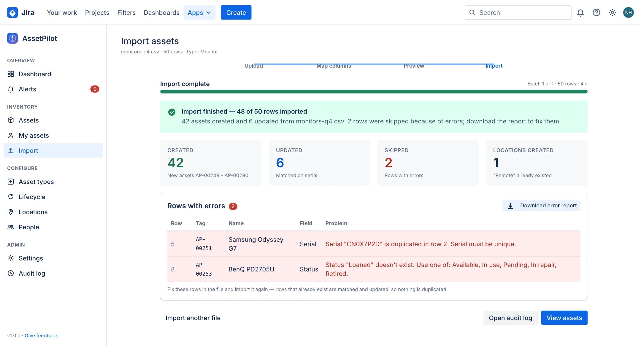Screen dimensions: 641x364
Task: Open the help question mark icon
Action: [x=596, y=12]
